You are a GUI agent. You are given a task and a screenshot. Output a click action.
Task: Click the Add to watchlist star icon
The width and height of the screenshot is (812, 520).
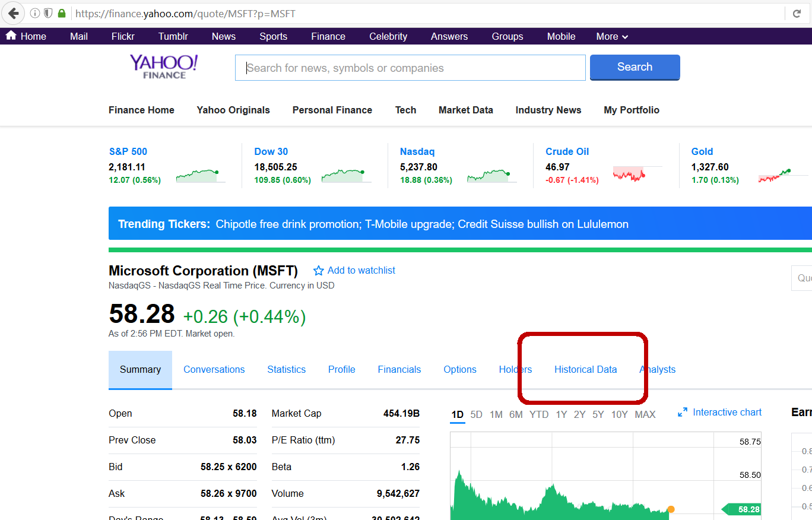click(318, 270)
